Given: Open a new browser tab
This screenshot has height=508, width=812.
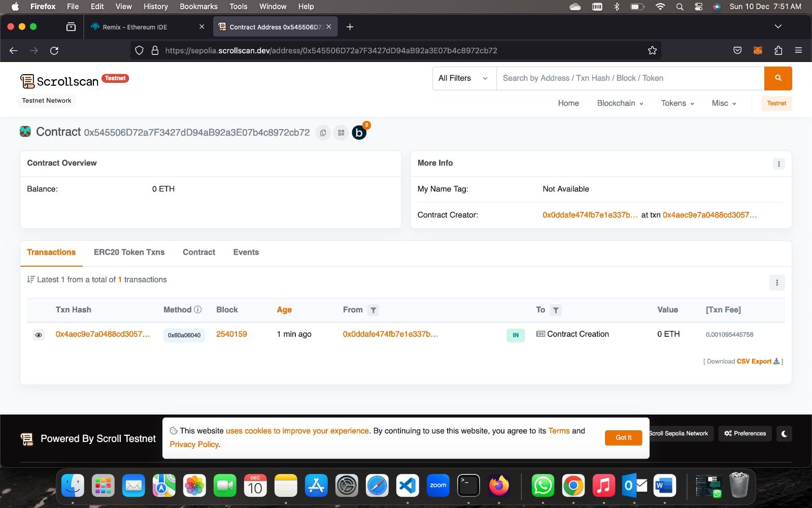Looking at the screenshot, I should click(x=350, y=27).
